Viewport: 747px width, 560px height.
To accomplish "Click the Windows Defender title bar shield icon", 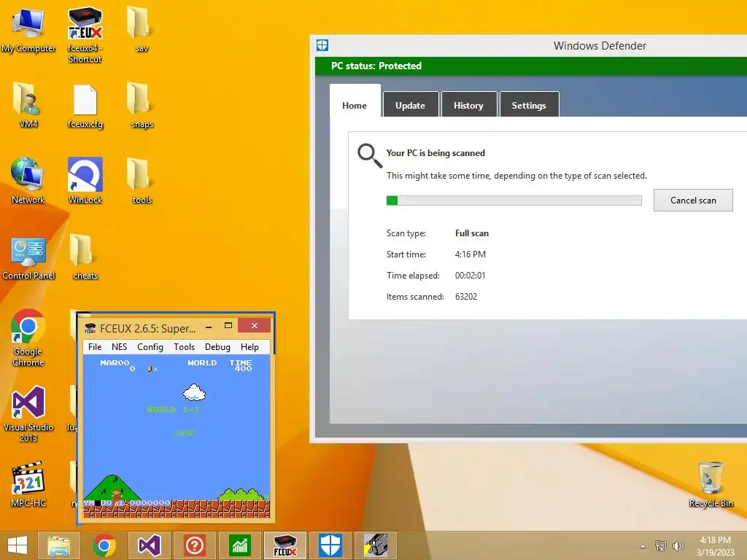I will click(322, 45).
